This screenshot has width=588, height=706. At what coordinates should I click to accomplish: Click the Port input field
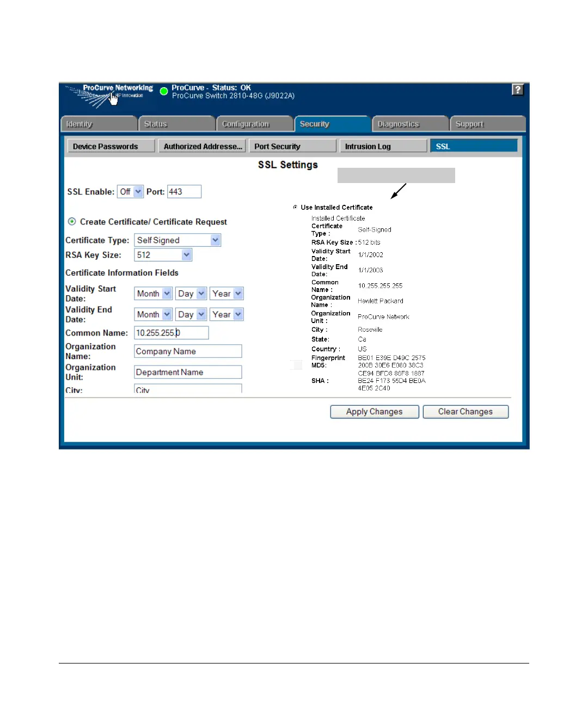pyautogui.click(x=184, y=192)
